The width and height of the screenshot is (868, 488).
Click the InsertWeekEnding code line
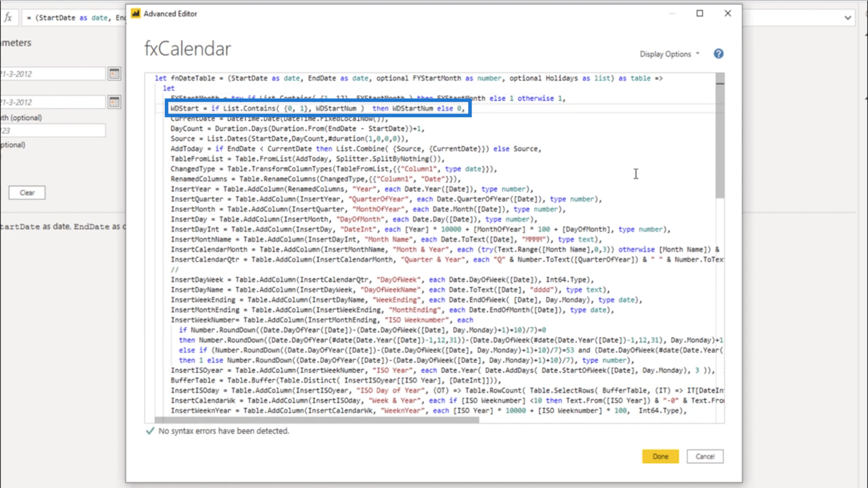pyautogui.click(x=407, y=300)
